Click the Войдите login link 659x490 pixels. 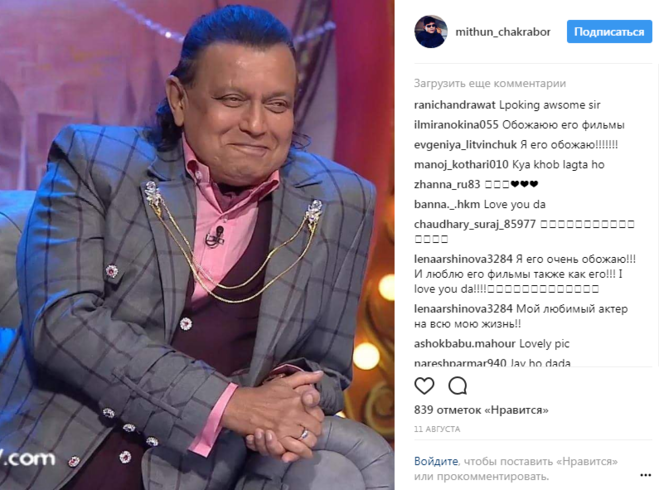436,461
